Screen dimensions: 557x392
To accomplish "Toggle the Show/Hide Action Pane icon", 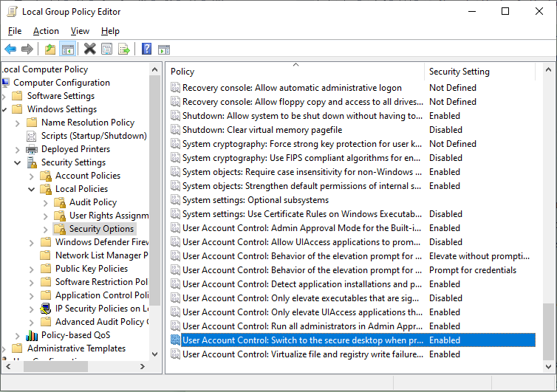I will pyautogui.click(x=164, y=49).
